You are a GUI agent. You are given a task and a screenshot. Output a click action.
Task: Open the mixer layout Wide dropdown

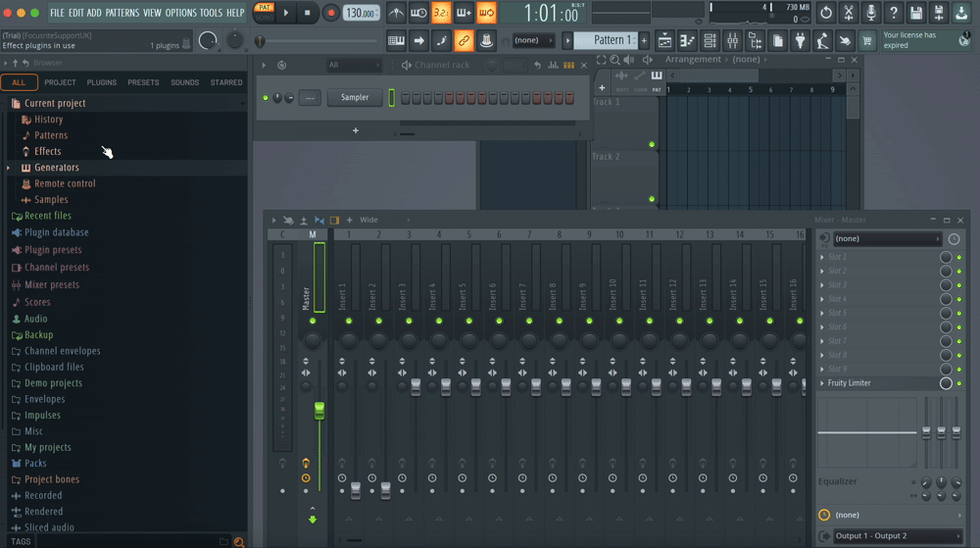click(x=384, y=220)
